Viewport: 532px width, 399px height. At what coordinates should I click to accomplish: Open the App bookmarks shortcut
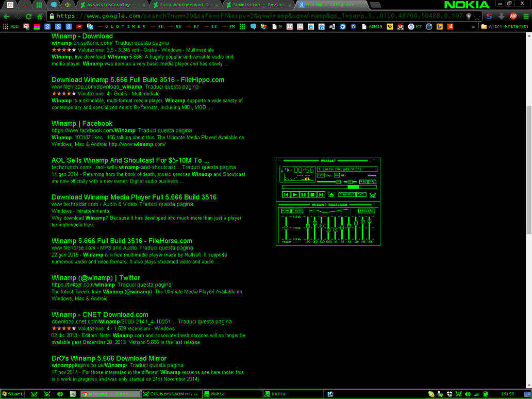pos(11,26)
